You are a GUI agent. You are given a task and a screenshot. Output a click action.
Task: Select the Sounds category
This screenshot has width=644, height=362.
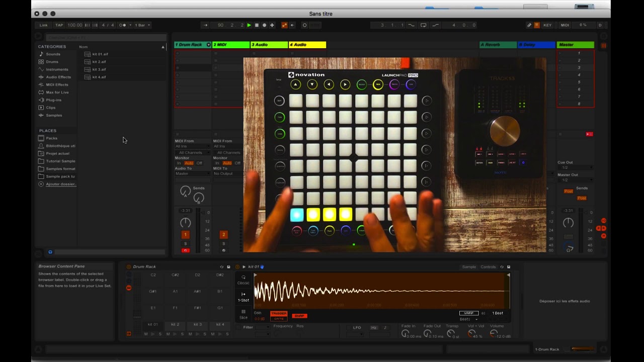pos(53,54)
